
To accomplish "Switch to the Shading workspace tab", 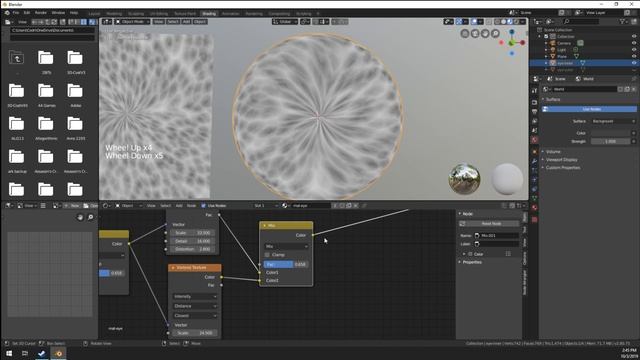I will pos(209,13).
